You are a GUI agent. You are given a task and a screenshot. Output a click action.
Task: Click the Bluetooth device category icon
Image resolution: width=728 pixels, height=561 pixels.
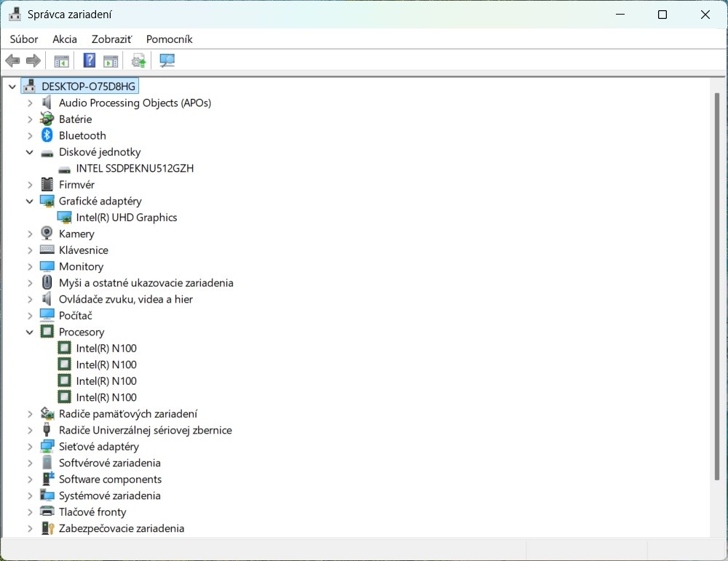point(47,135)
